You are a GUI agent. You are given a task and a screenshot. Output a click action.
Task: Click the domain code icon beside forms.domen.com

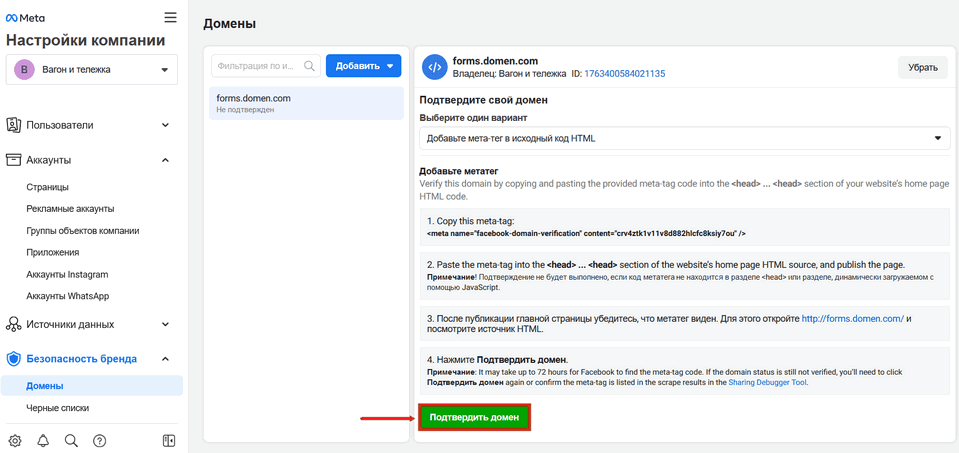[434, 67]
